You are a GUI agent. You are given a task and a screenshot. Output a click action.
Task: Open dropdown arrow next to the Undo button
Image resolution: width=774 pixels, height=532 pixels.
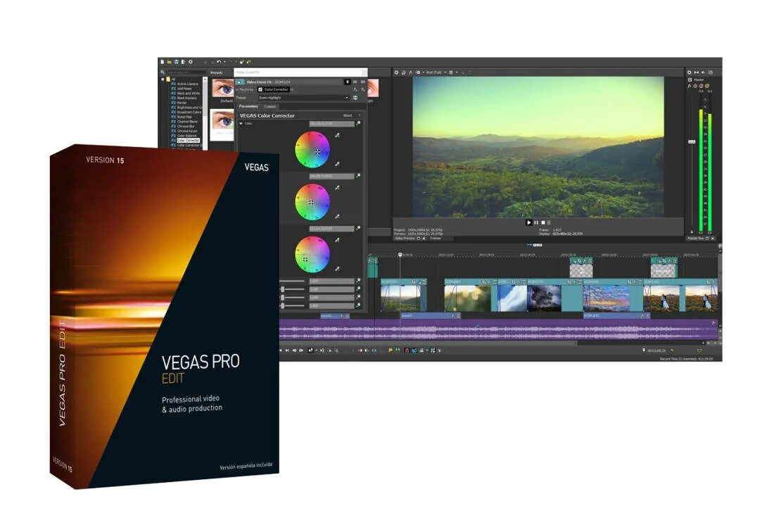coord(224,62)
